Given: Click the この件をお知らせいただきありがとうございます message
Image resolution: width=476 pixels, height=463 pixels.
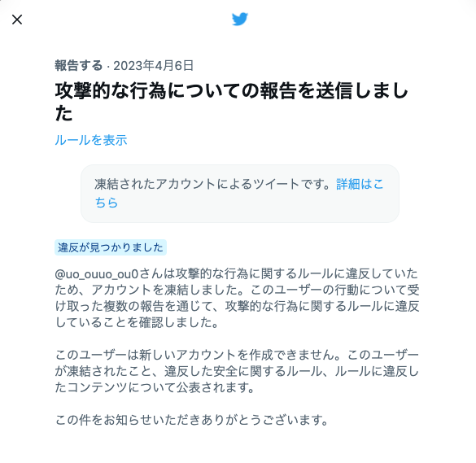Looking at the screenshot, I should click(x=191, y=420).
